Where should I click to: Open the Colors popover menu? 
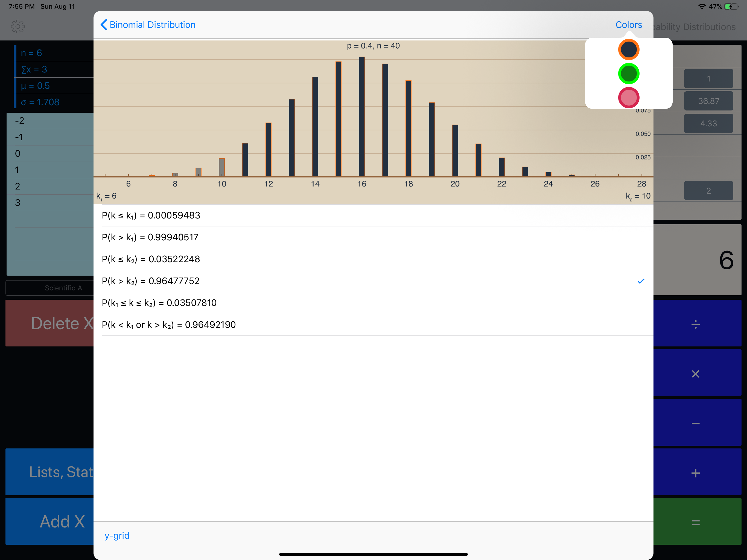[x=628, y=25]
